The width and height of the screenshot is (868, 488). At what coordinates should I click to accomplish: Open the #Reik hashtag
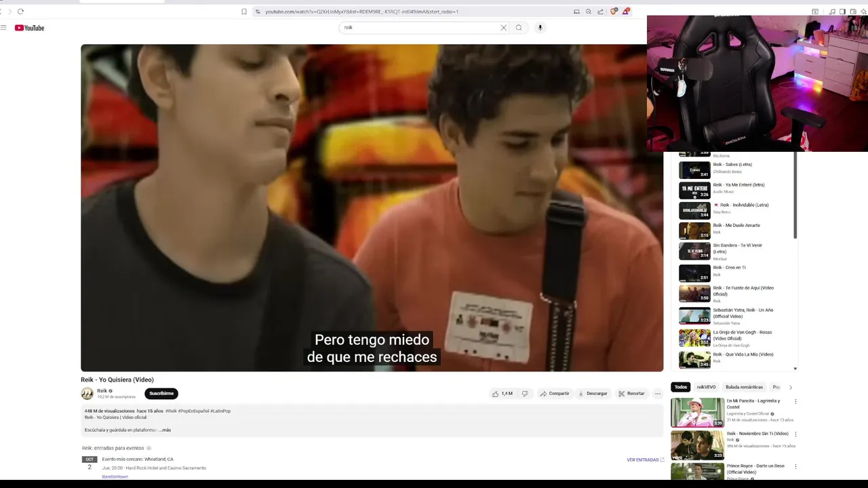coord(171,411)
